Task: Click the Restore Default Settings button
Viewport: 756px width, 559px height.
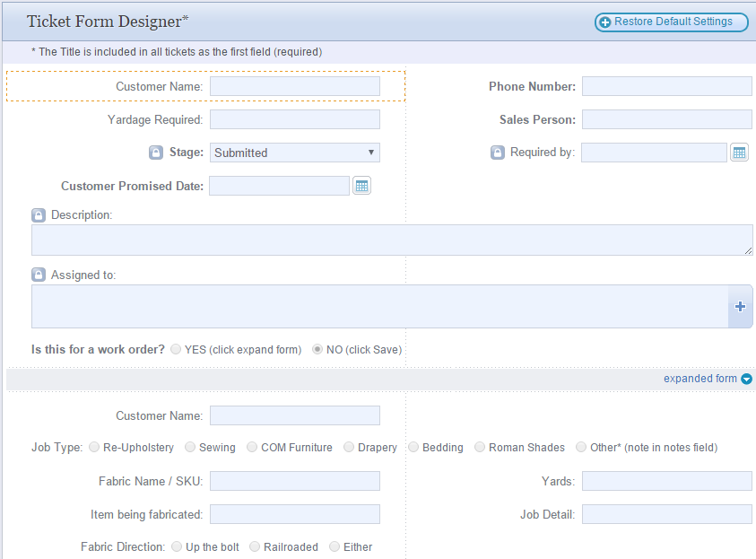Action: pyautogui.click(x=671, y=21)
